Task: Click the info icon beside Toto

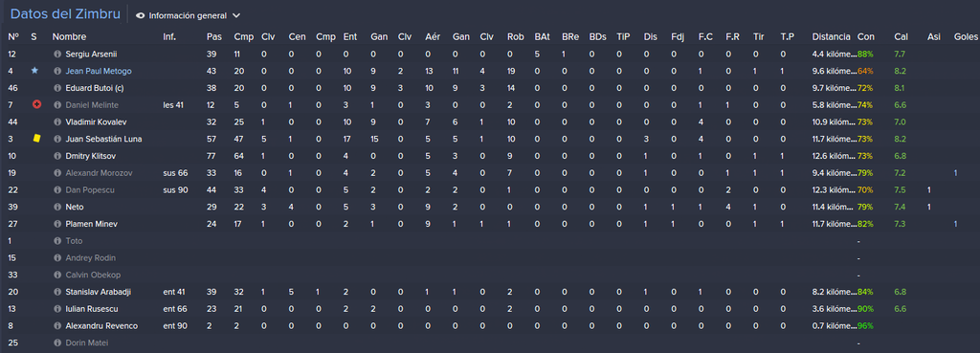Action: tap(58, 240)
